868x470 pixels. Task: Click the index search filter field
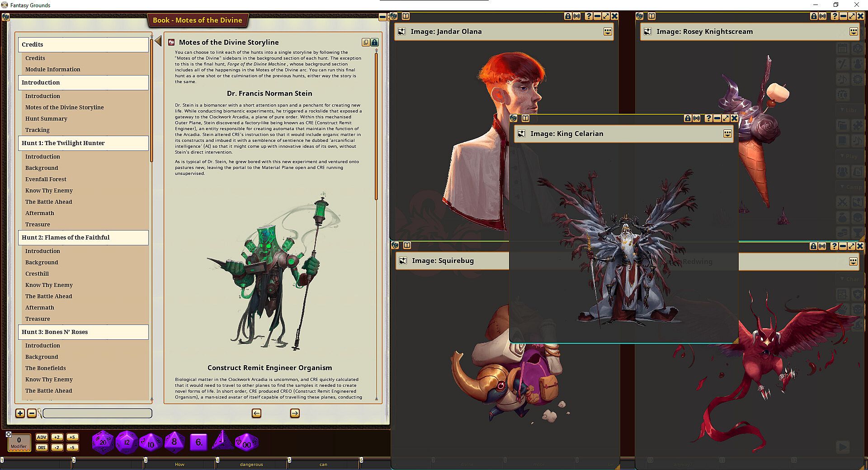pyautogui.click(x=97, y=413)
